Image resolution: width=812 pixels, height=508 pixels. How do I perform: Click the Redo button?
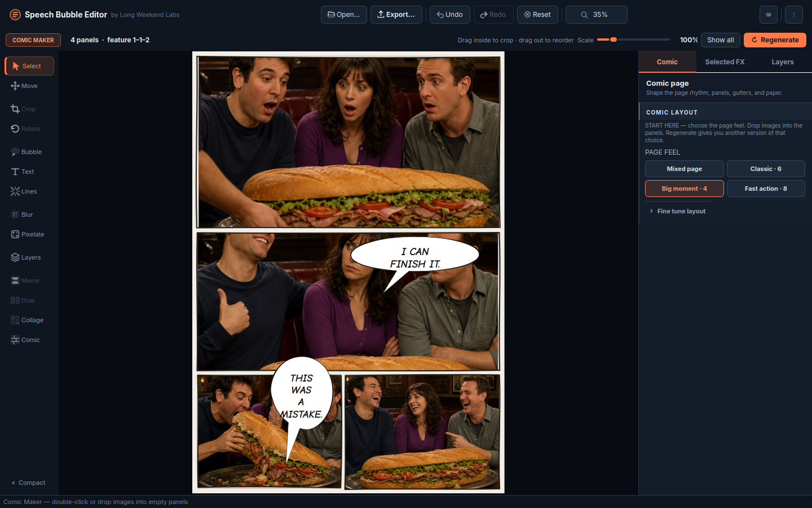(493, 15)
